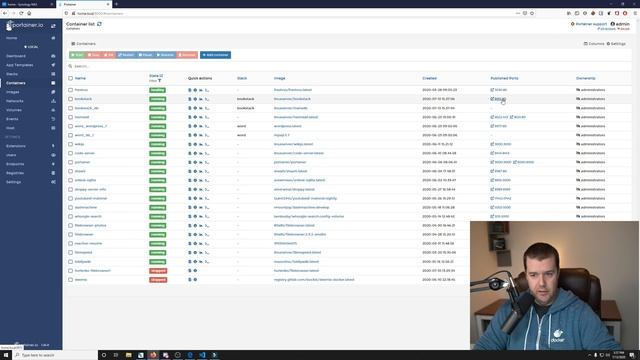This screenshot has width=640, height=360.
Task: Open the deemix container name link
Action: click(x=81, y=280)
